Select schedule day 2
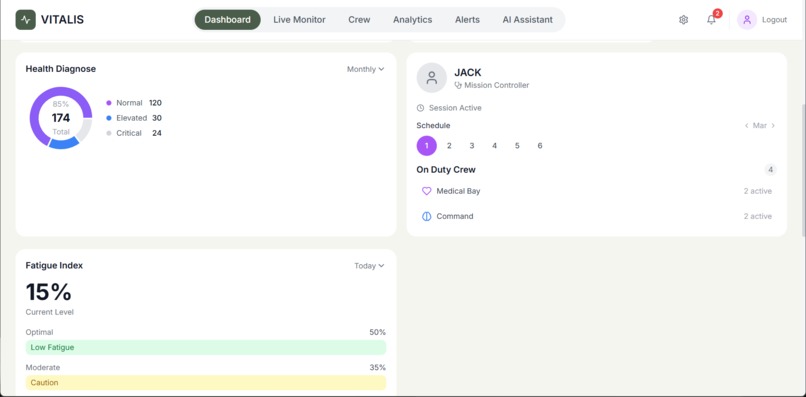The image size is (806, 397). tap(449, 146)
